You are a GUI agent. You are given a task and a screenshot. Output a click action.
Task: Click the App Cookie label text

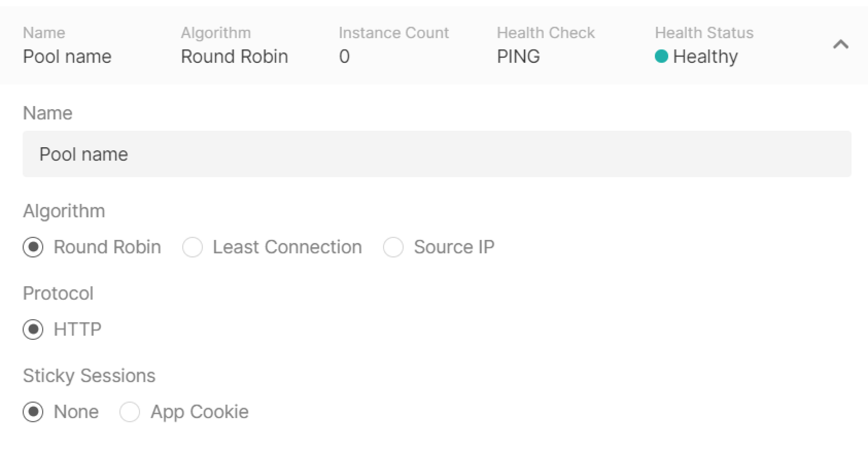(199, 412)
